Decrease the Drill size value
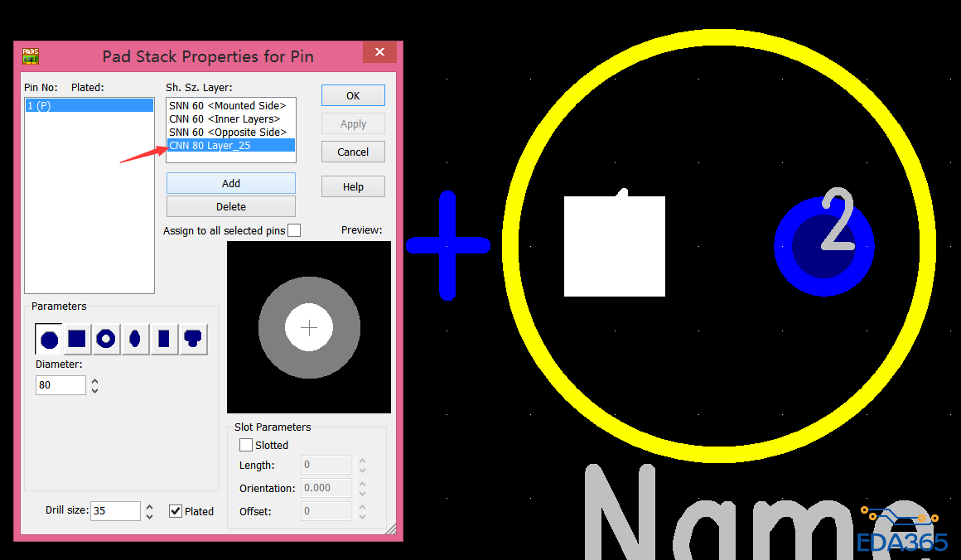 pos(150,516)
